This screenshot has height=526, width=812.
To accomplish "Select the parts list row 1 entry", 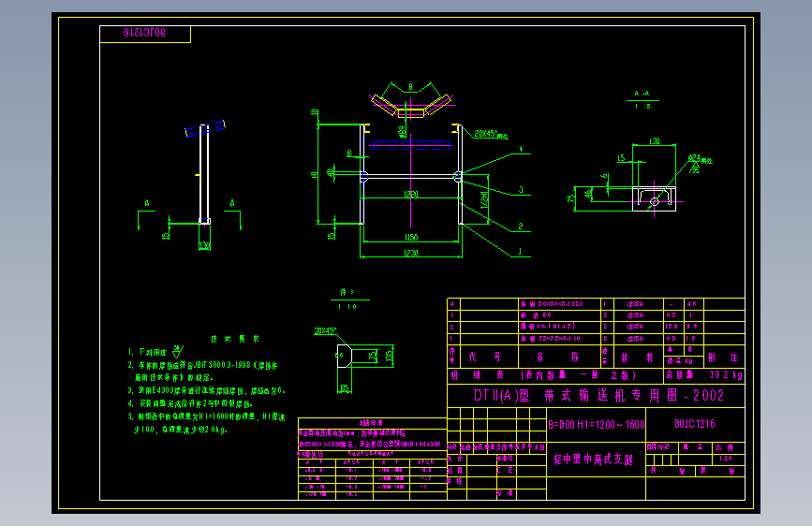I will coord(596,339).
